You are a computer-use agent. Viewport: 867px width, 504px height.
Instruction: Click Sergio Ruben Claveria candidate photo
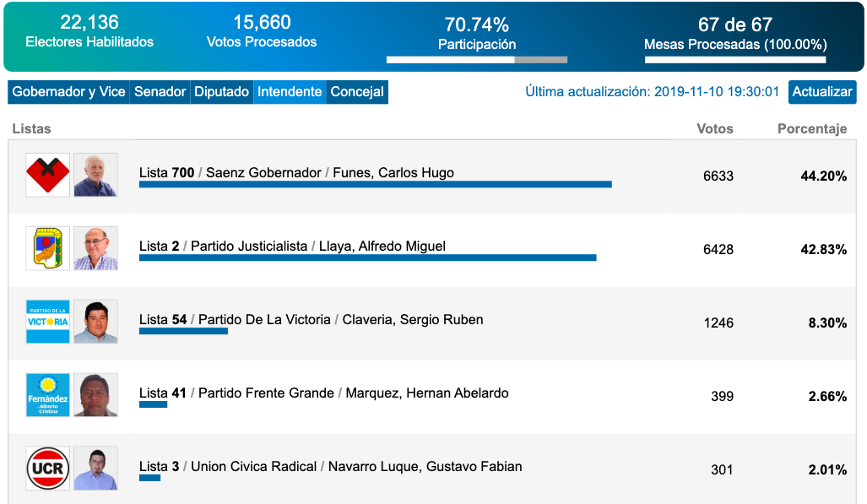point(95,322)
